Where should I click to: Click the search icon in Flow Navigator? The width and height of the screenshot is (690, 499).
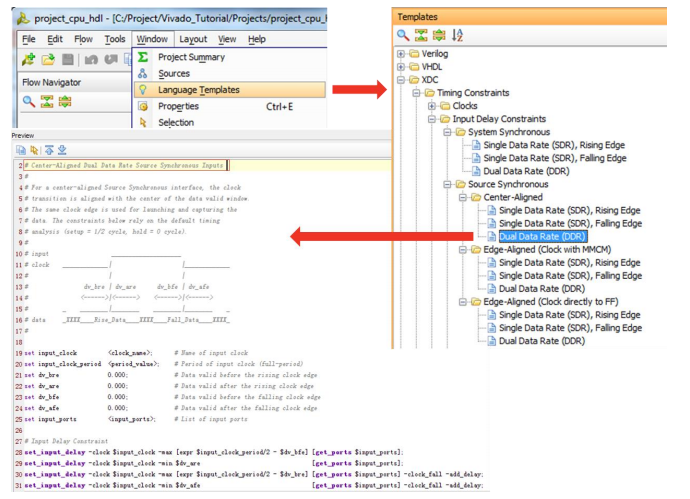point(30,102)
